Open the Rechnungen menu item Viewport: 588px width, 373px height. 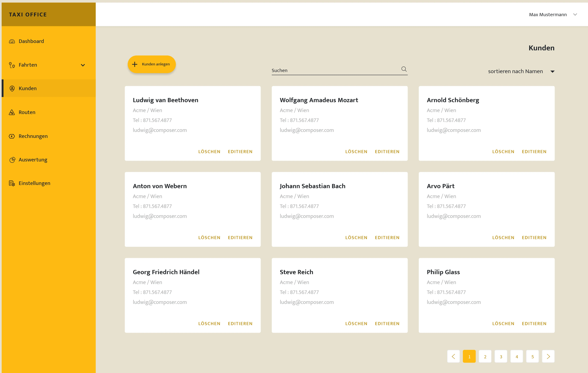[33, 136]
